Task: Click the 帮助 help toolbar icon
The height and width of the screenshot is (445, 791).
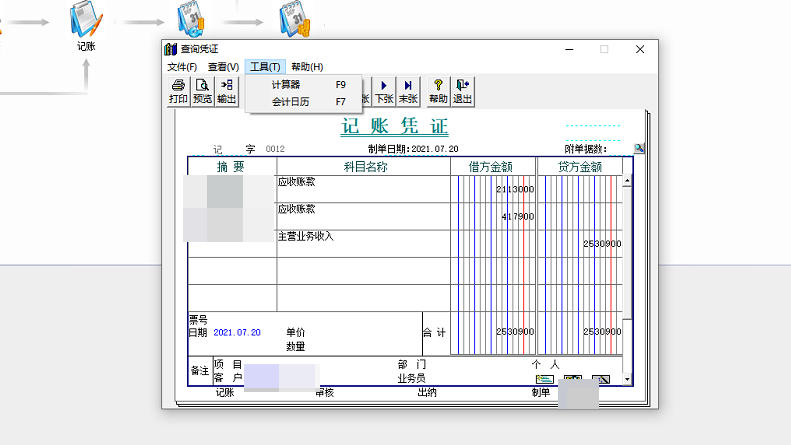Action: click(438, 91)
